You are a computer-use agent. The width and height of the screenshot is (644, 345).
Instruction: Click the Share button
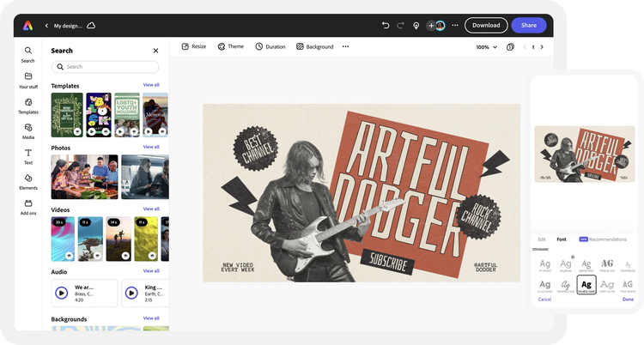[529, 25]
